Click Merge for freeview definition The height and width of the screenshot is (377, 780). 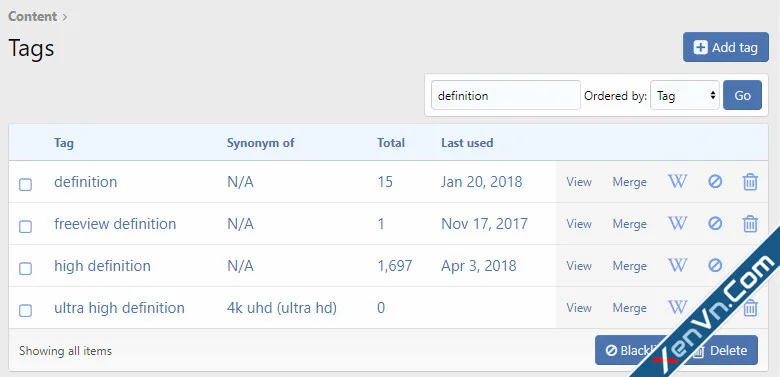coord(629,224)
